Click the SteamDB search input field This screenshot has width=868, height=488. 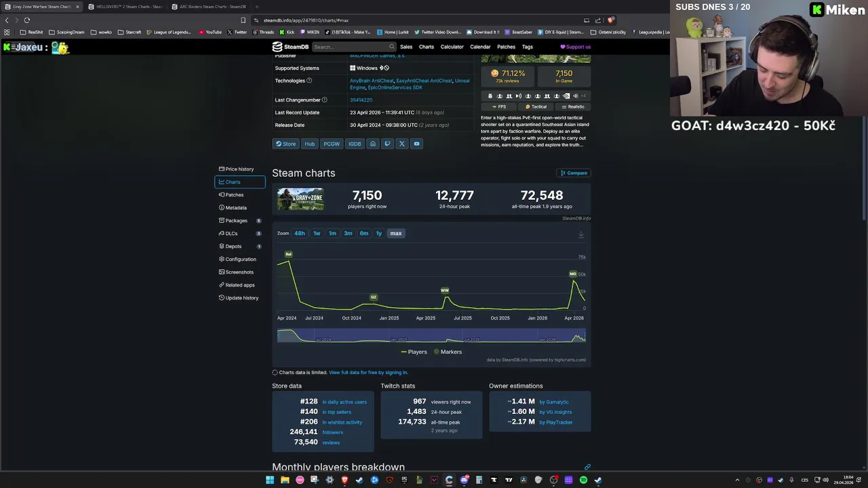click(x=354, y=47)
